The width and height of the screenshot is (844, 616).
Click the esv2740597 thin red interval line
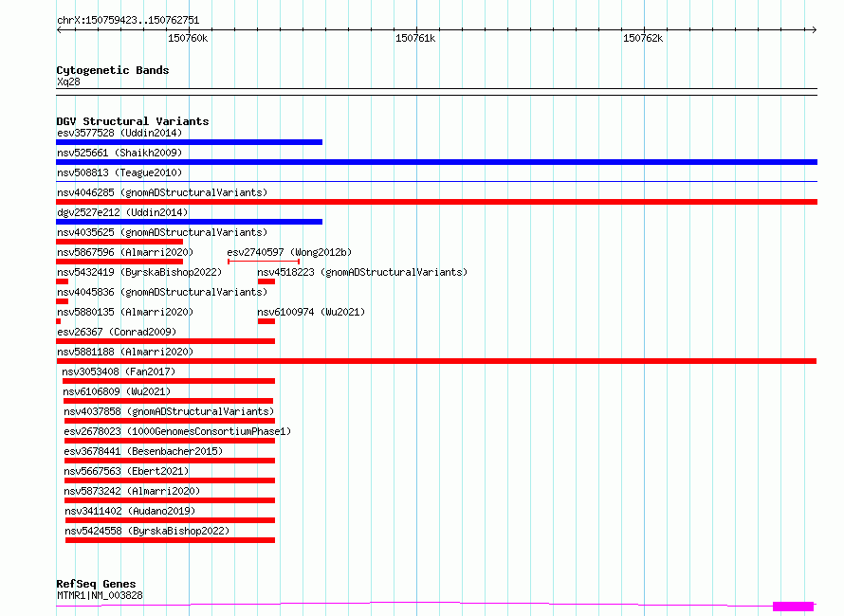pos(264,262)
